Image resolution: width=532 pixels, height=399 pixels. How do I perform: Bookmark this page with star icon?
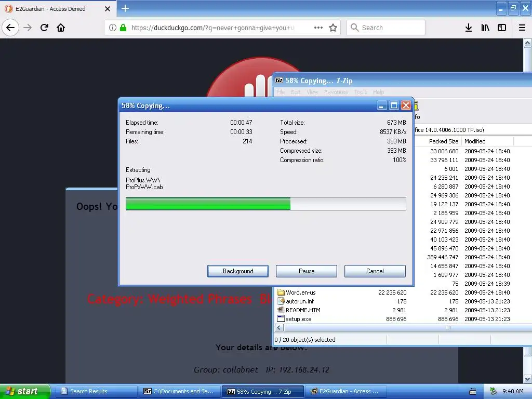tap(333, 28)
